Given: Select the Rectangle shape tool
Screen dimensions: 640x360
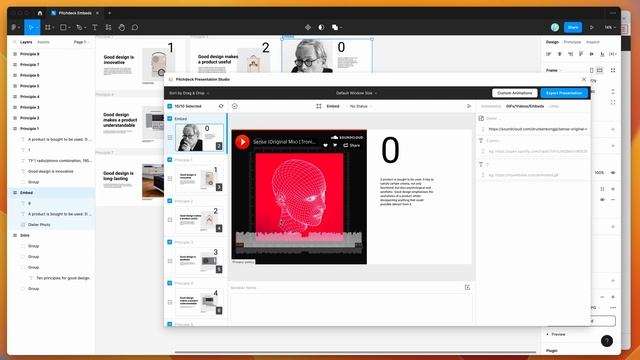Looking at the screenshot, I should tap(63, 27).
